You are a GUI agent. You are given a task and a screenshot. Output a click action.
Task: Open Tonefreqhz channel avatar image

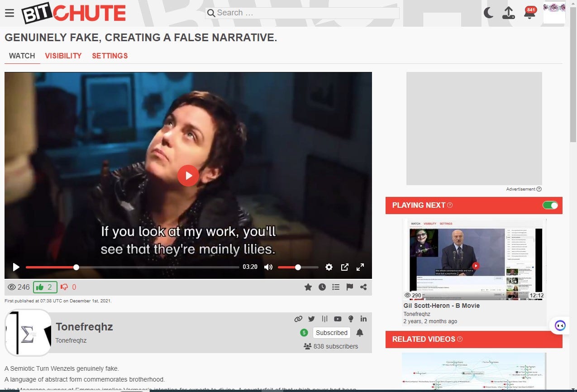28,332
